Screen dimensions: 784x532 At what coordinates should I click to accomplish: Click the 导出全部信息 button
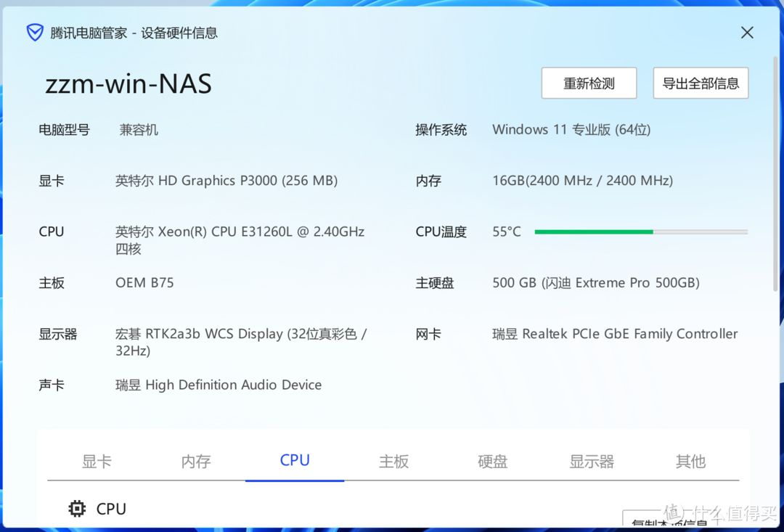pyautogui.click(x=701, y=83)
